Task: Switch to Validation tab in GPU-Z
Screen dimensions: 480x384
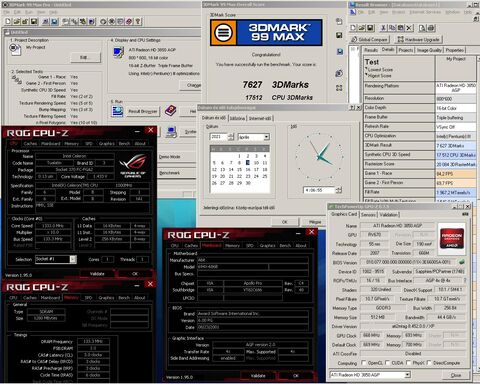Action: tap(389, 215)
